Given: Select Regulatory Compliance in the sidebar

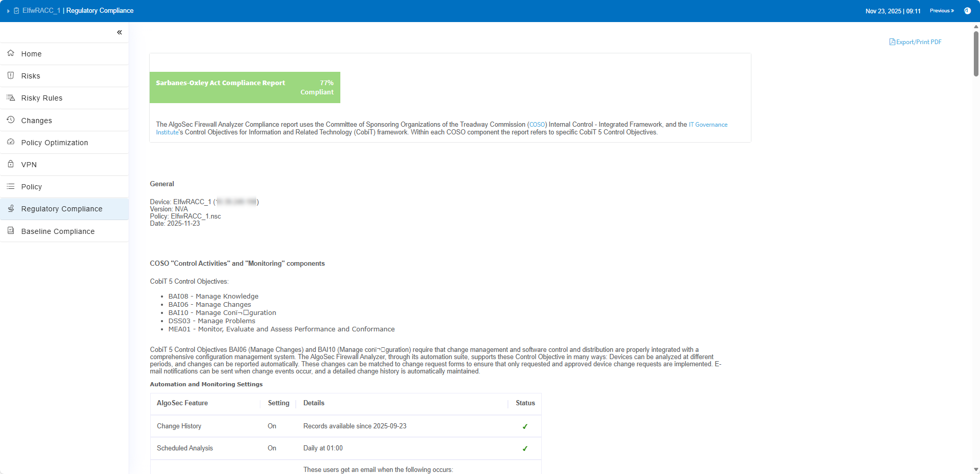Looking at the screenshot, I should [x=62, y=209].
